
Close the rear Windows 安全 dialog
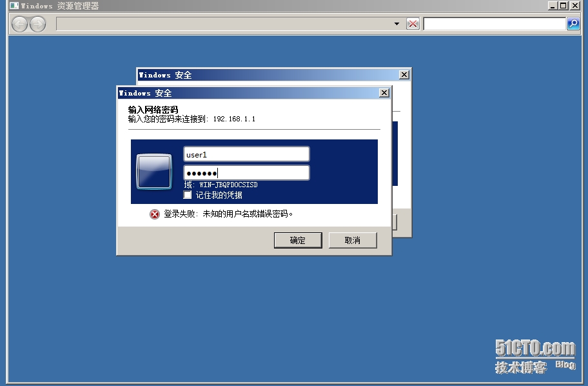click(404, 75)
